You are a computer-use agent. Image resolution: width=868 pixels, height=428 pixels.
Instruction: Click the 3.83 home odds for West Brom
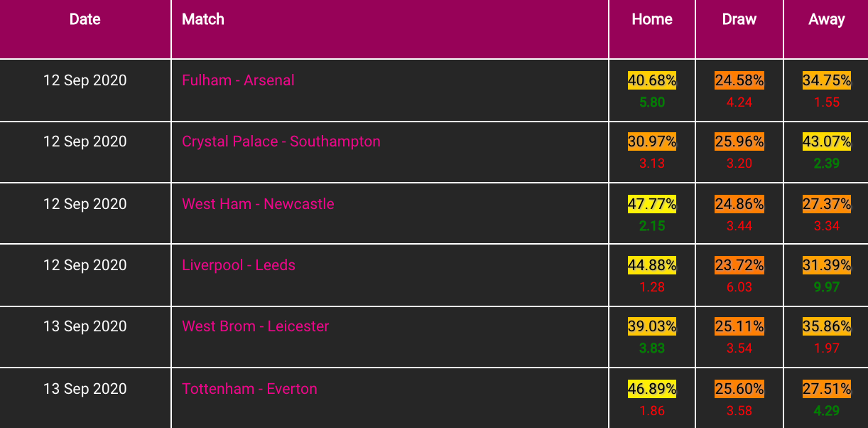pyautogui.click(x=652, y=348)
